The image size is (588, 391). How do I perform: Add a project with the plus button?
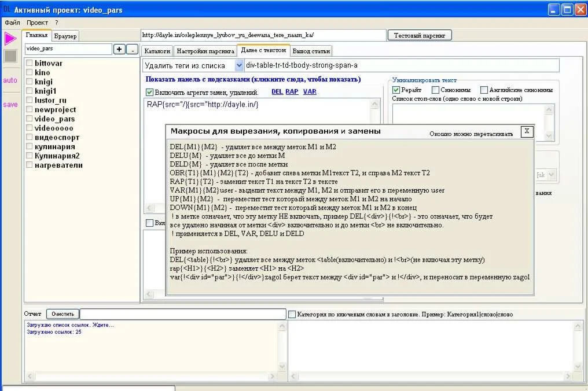(x=119, y=50)
